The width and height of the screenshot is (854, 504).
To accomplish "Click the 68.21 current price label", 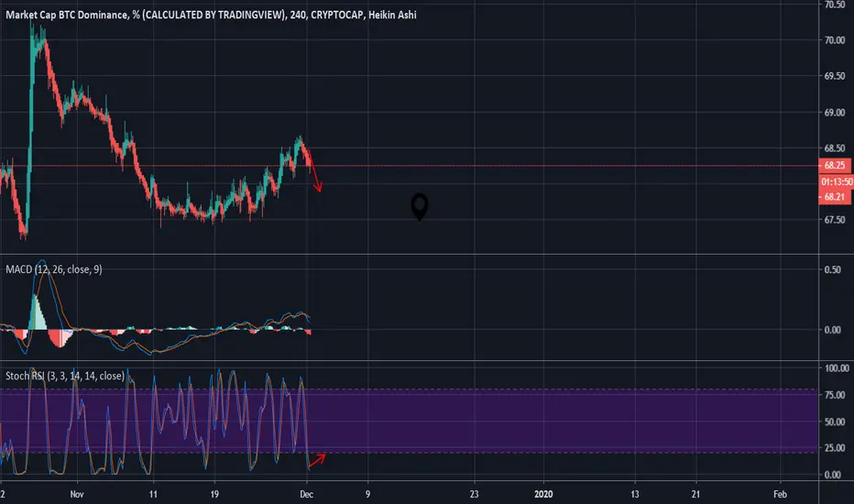I will point(835,197).
